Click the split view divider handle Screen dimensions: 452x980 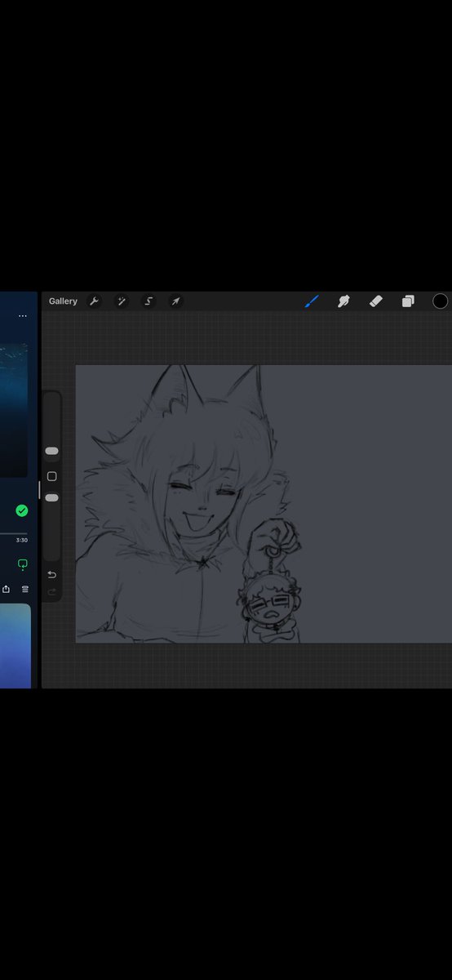click(x=39, y=490)
